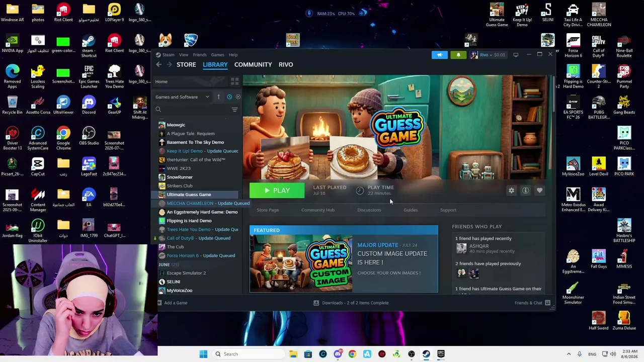Open the View menu
Viewport: 644px width, 362px height.
[184, 55]
